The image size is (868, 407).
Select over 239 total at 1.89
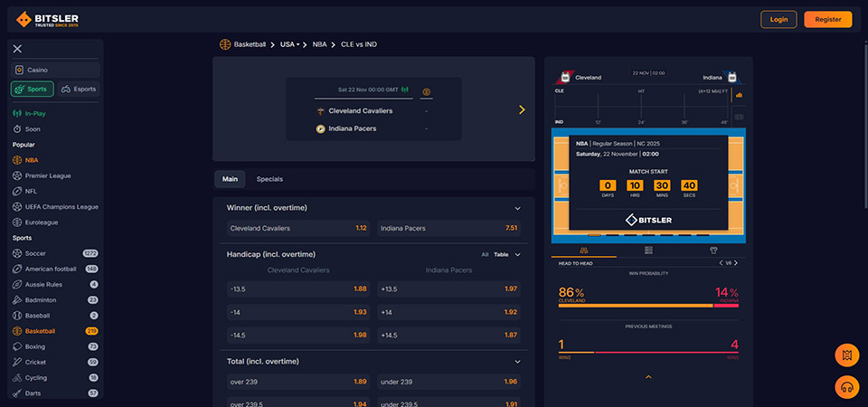tap(299, 382)
